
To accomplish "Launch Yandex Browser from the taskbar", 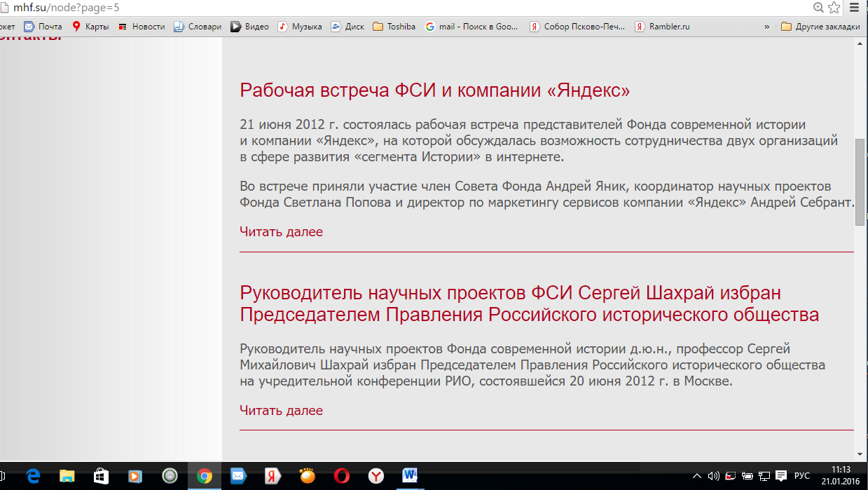I will (376, 476).
